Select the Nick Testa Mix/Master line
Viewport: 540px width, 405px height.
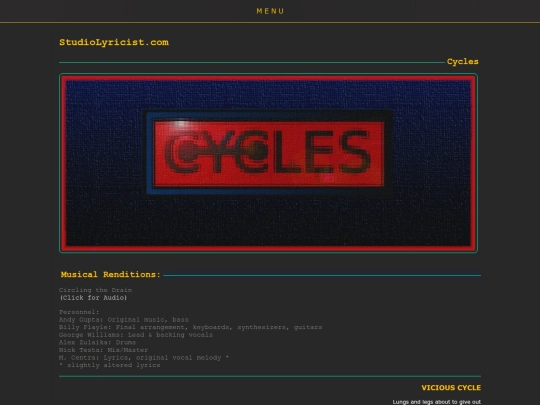[103, 350]
